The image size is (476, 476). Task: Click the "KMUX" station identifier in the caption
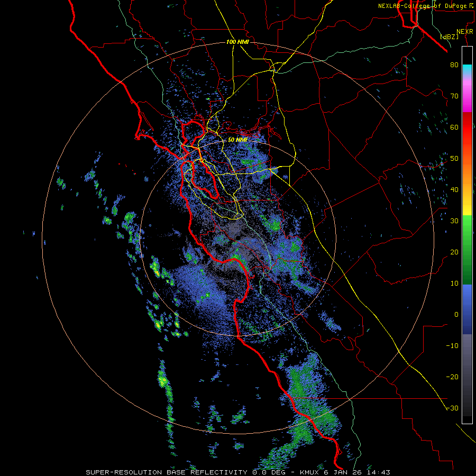point(310,472)
